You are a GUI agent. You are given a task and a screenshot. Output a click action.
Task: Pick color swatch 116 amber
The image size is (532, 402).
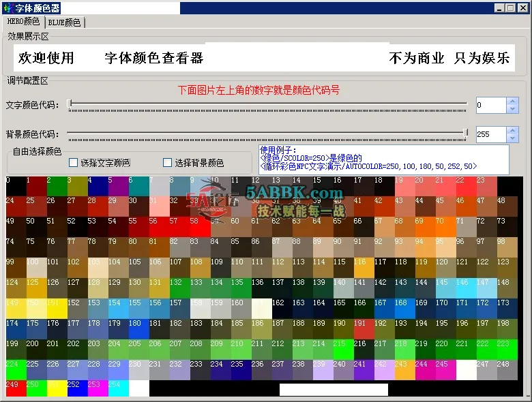click(364, 268)
